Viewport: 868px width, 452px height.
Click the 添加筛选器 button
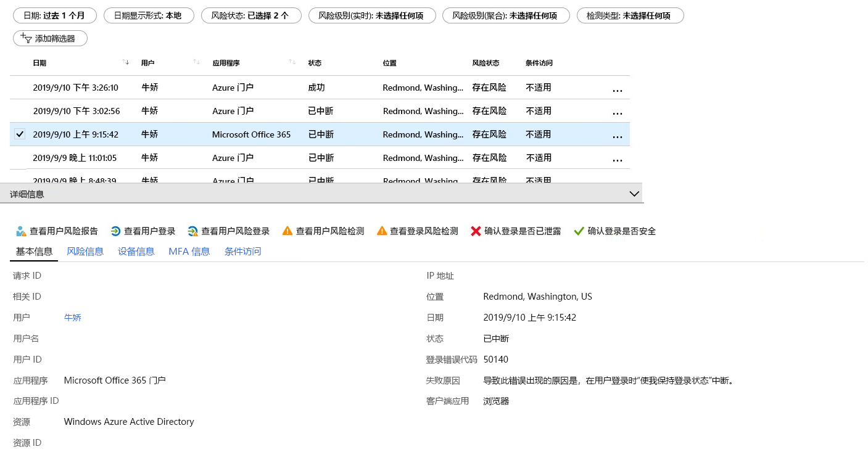click(50, 38)
